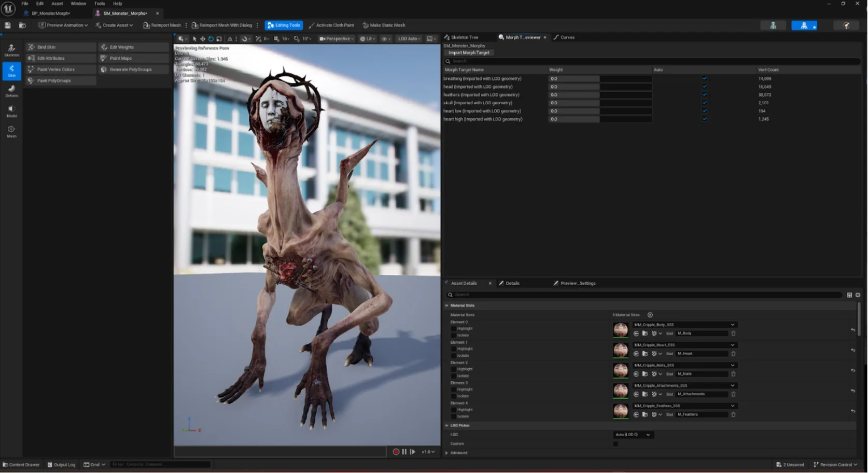
Task: Open the LOD Auto (LOD 0) dropdown
Action: (633, 435)
